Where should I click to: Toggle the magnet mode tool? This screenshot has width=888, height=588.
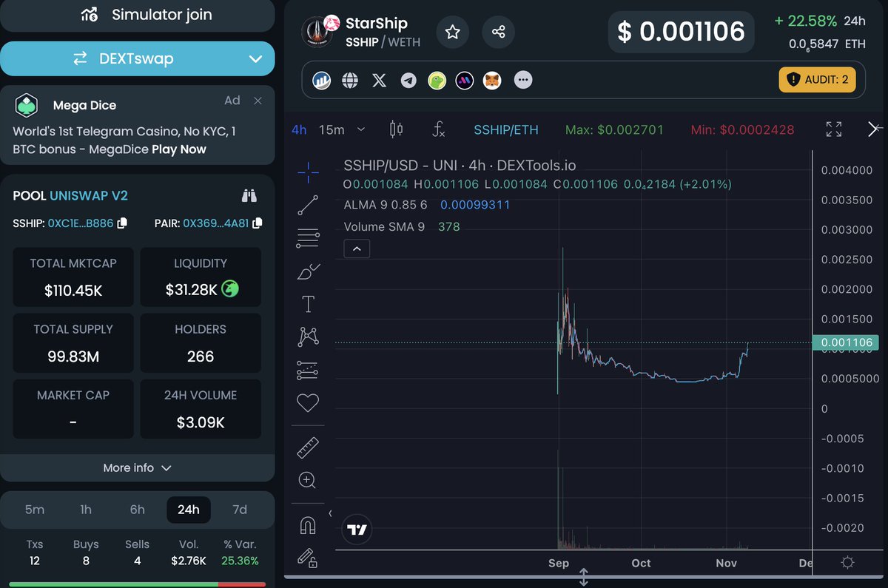pyautogui.click(x=308, y=525)
